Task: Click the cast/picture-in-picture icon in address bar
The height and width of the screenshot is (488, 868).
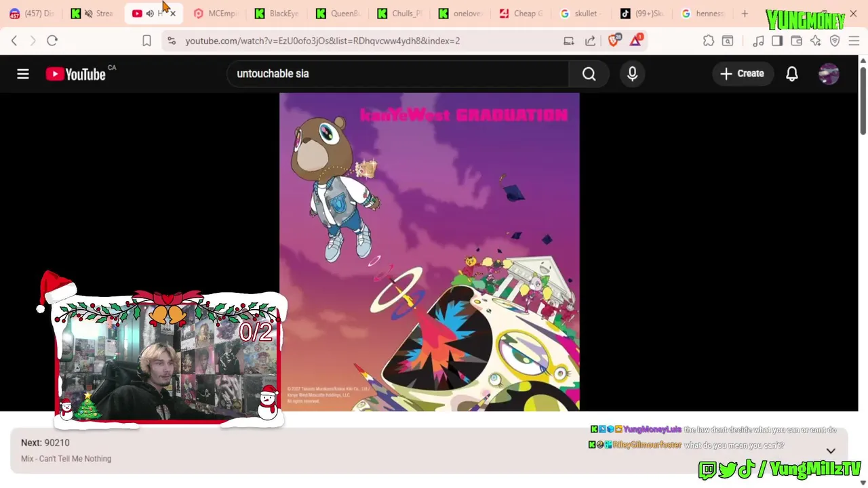Action: [569, 41]
